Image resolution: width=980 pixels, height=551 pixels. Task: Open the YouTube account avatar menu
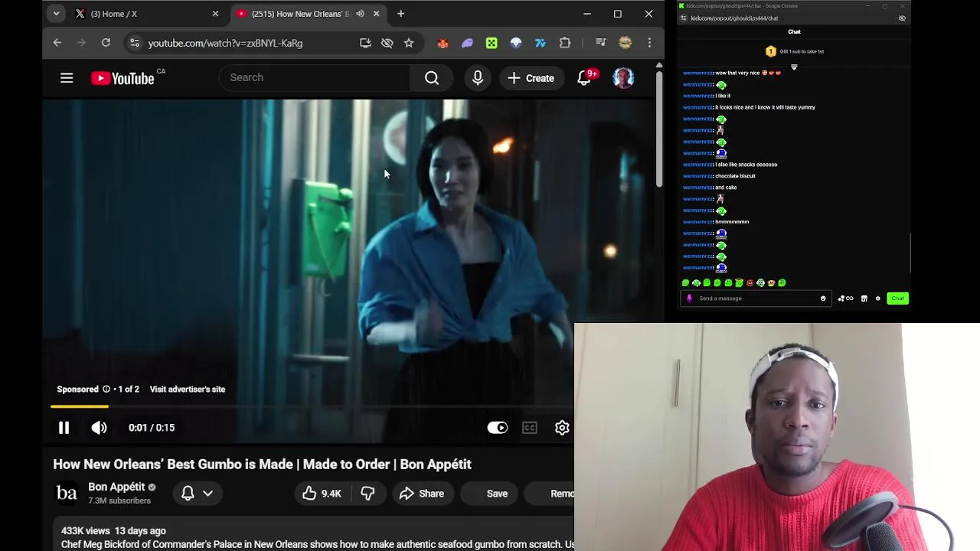coord(623,78)
